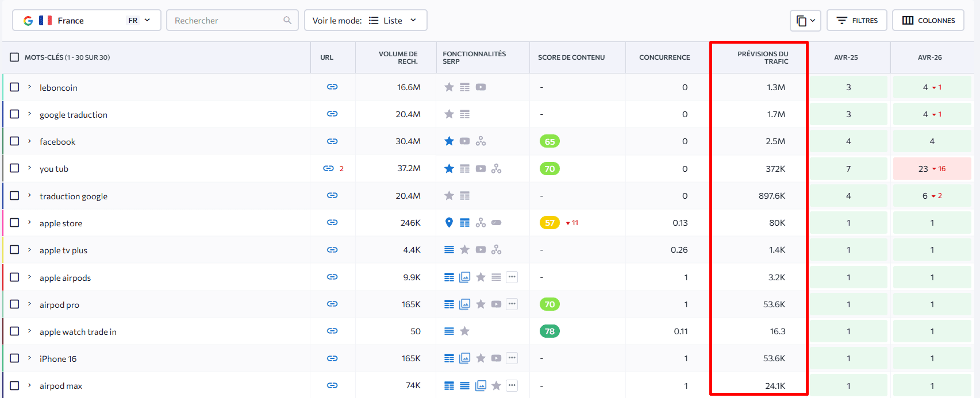Image resolution: width=980 pixels, height=398 pixels.
Task: Open URL link icon for apple airpods row
Action: 332,277
